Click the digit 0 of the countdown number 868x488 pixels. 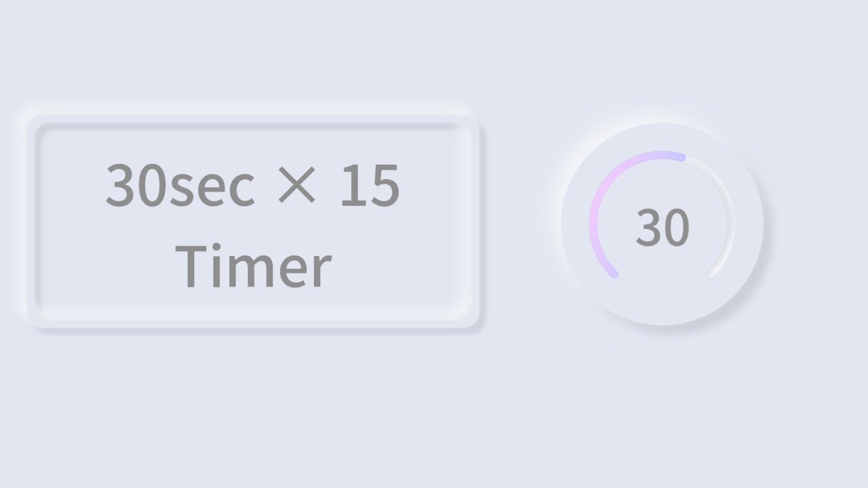[x=677, y=228]
